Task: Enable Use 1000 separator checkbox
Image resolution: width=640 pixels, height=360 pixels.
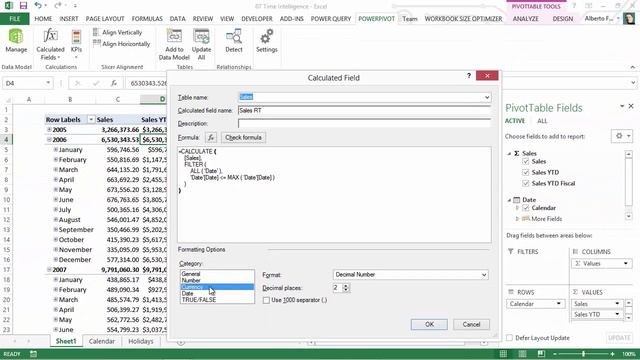Action: (x=267, y=300)
